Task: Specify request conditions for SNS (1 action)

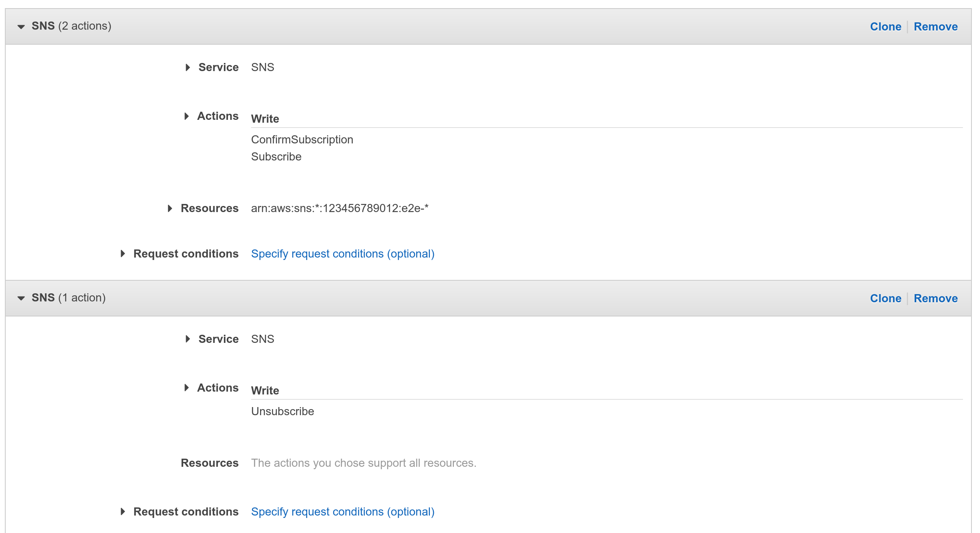Action: [x=343, y=512]
